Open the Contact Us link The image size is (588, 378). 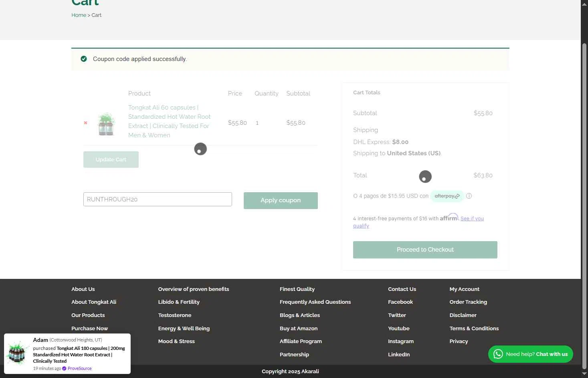click(x=402, y=289)
